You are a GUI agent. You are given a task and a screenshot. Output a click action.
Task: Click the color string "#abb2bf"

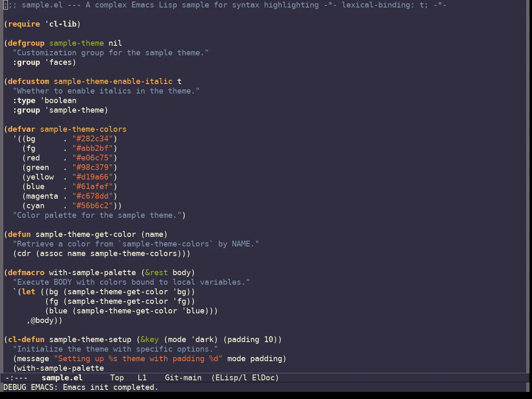[92, 148]
